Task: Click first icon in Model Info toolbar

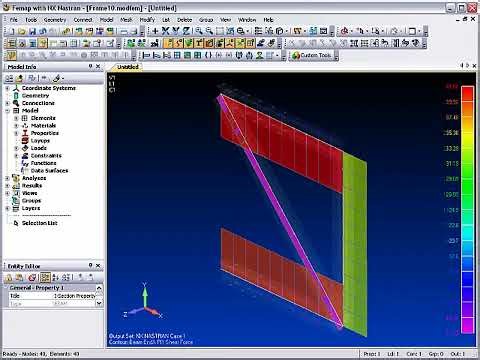Action: (10, 79)
